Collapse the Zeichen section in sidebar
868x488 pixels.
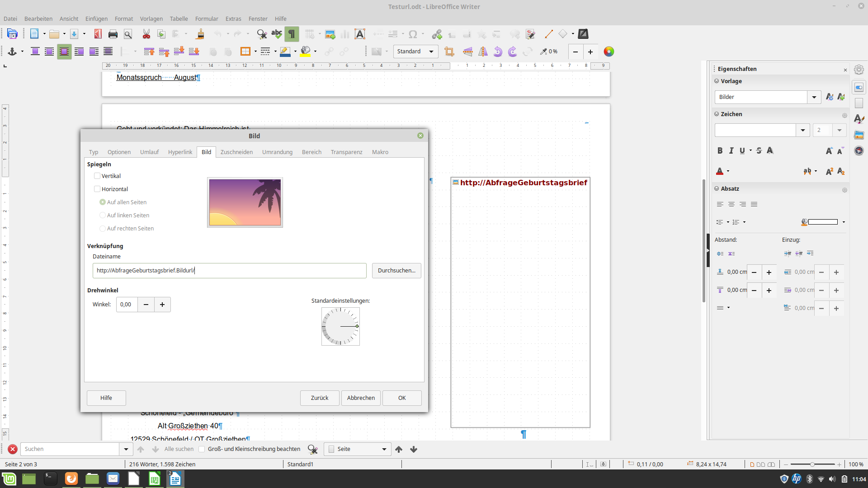point(717,114)
